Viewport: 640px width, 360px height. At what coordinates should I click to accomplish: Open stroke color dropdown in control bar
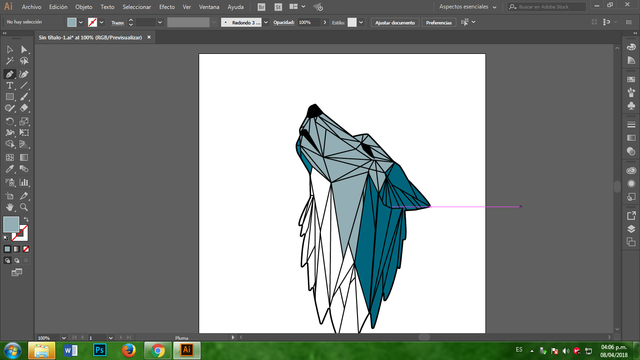point(102,22)
